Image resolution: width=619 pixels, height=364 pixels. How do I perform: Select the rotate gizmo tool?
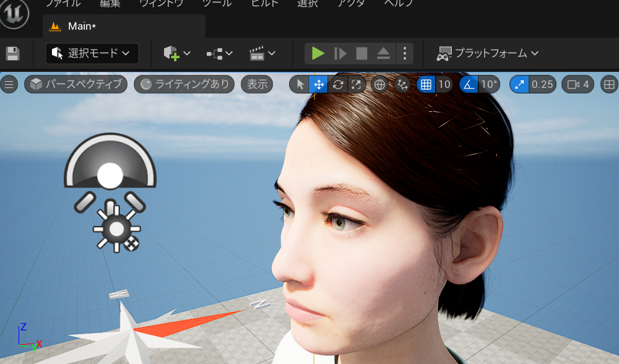(x=337, y=84)
